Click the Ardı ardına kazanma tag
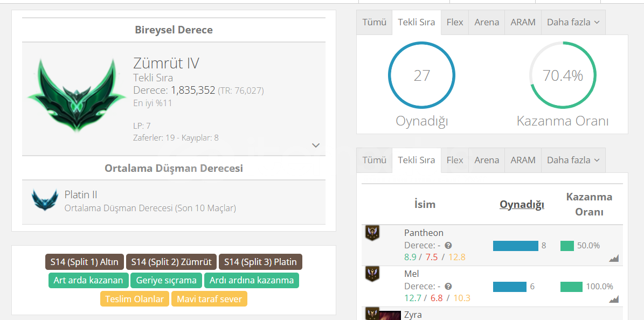Image resolution: width=644 pixels, height=320 pixels. click(x=251, y=281)
